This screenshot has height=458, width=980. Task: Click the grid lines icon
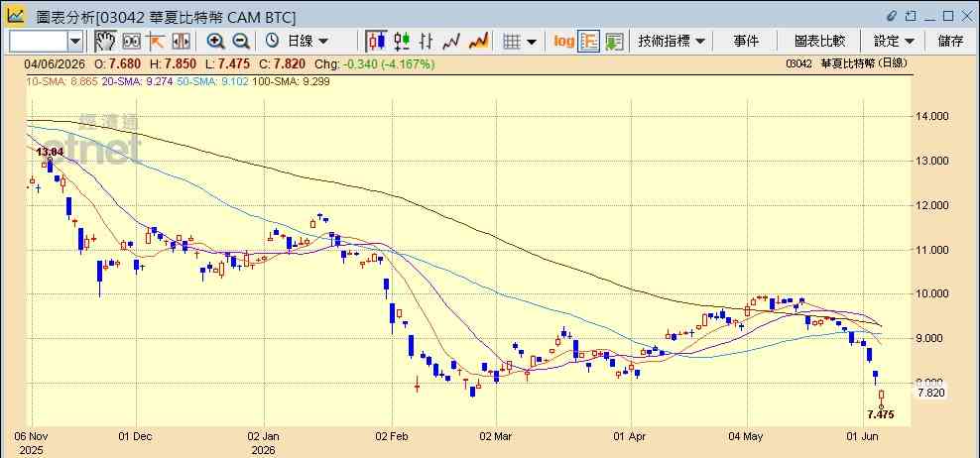512,42
